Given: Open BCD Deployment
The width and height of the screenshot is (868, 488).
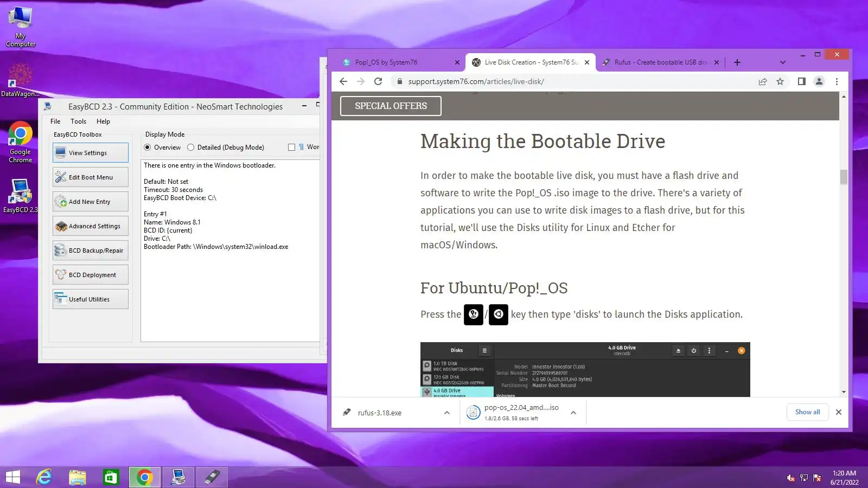Looking at the screenshot, I should pos(91,275).
